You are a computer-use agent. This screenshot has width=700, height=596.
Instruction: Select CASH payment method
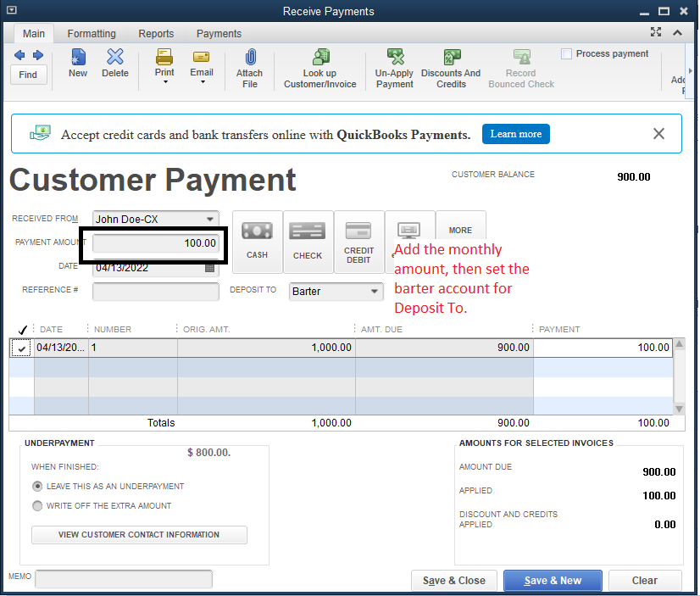[x=257, y=242]
